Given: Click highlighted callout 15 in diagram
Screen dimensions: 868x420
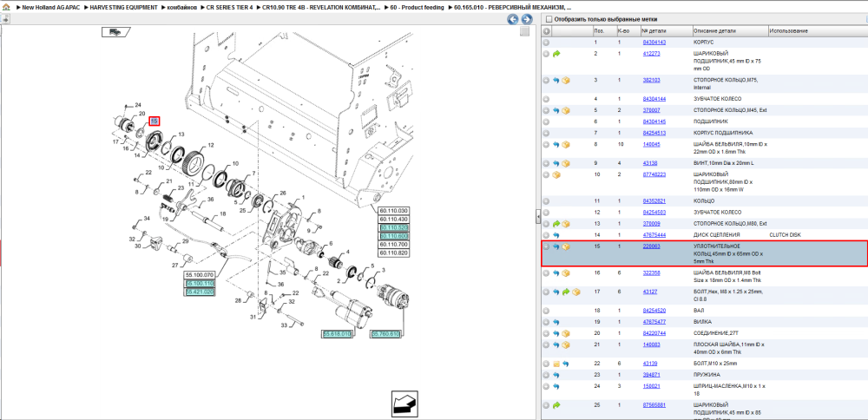Looking at the screenshot, I should (155, 121).
